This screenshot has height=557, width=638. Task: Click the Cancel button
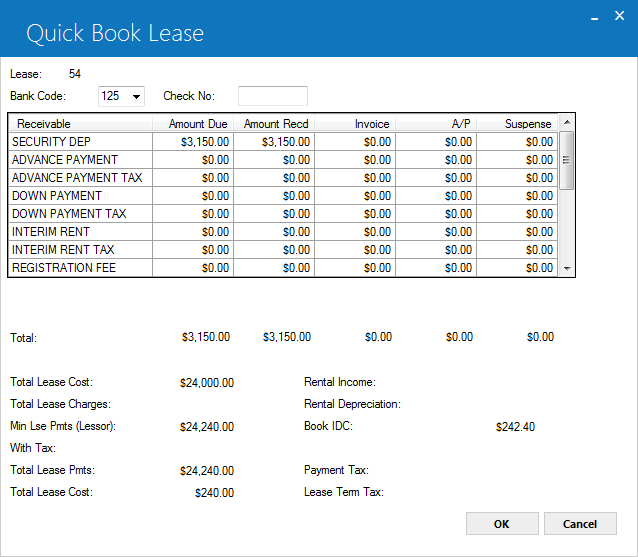tap(580, 524)
